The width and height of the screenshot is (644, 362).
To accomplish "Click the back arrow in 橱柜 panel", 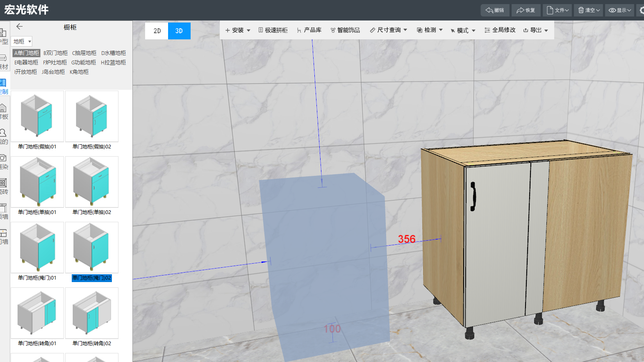I will point(19,27).
